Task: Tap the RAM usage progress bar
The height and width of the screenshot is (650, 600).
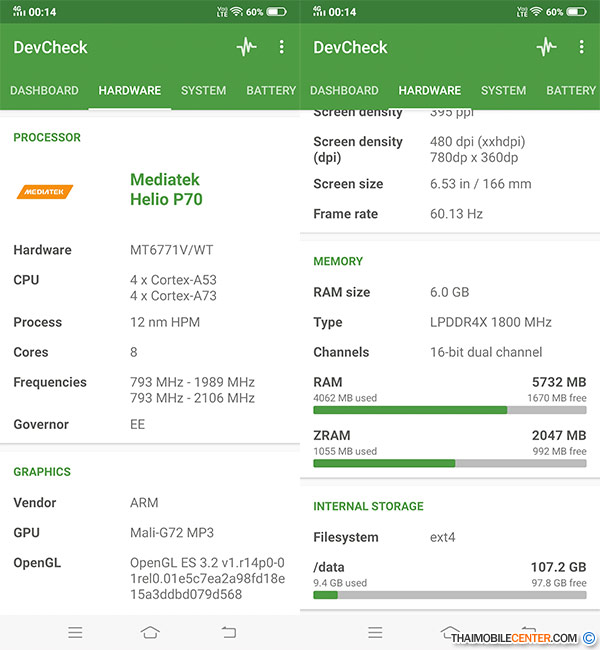Action: (x=450, y=410)
